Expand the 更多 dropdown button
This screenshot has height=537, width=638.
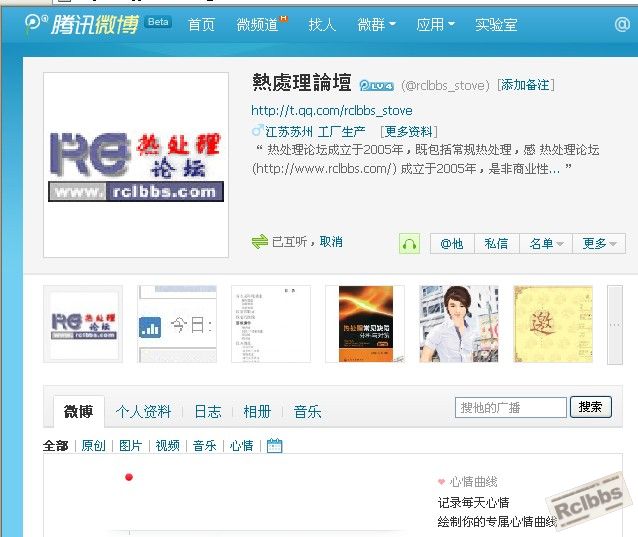tap(599, 244)
